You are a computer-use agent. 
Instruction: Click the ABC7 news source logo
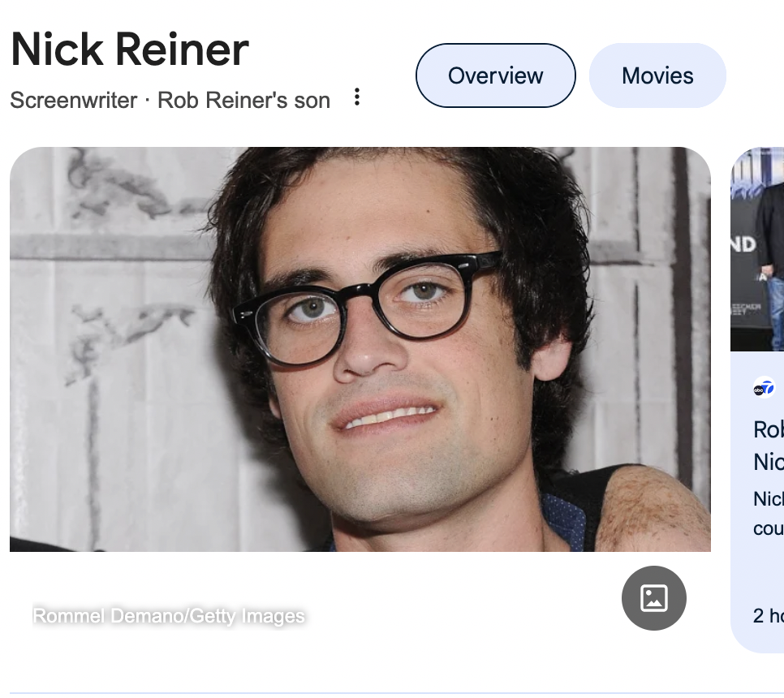point(764,387)
